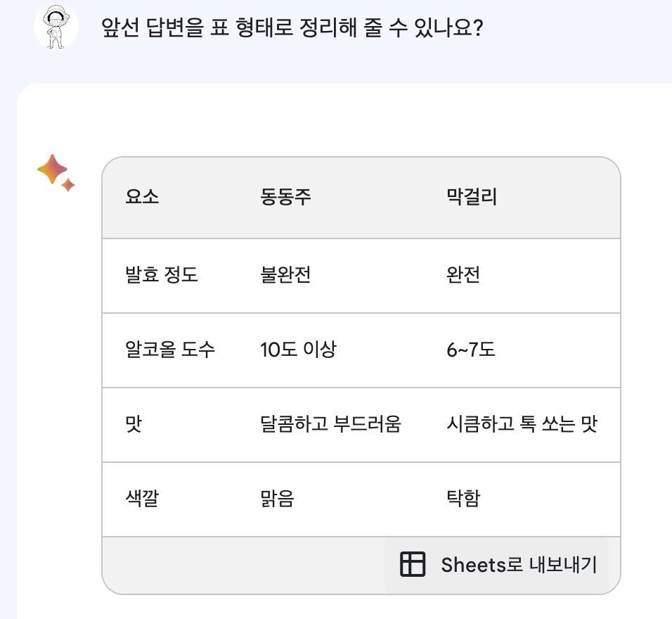The width and height of the screenshot is (672, 619).
Task: Click the 막걸리 column header
Action: (x=472, y=197)
